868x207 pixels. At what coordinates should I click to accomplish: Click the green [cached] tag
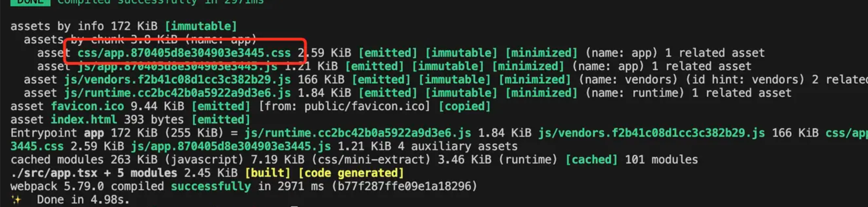[591, 159]
